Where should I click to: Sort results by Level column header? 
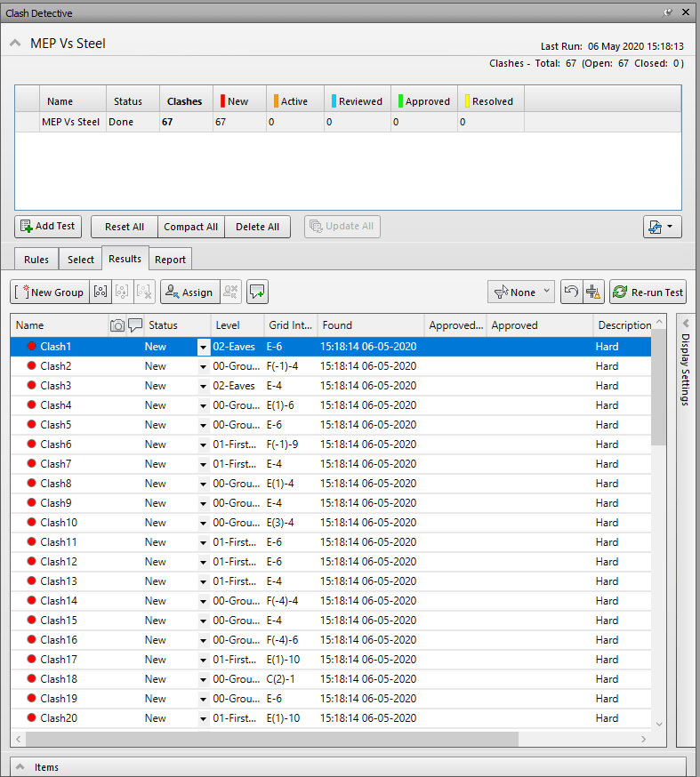coord(237,325)
